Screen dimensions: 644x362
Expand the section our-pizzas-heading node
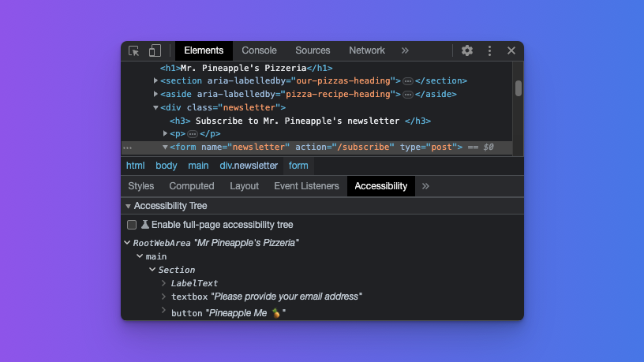click(x=156, y=80)
